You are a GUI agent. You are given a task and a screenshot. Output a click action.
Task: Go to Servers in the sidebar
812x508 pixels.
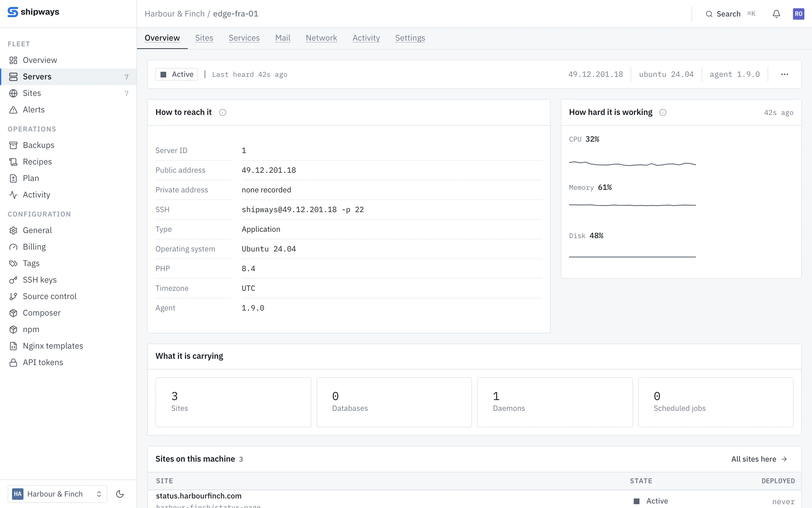tap(69, 77)
